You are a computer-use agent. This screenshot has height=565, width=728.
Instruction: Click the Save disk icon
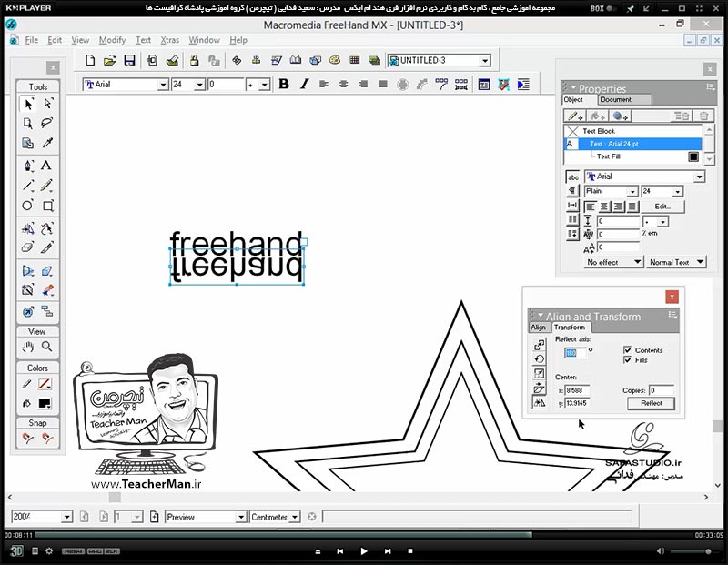tap(129, 60)
